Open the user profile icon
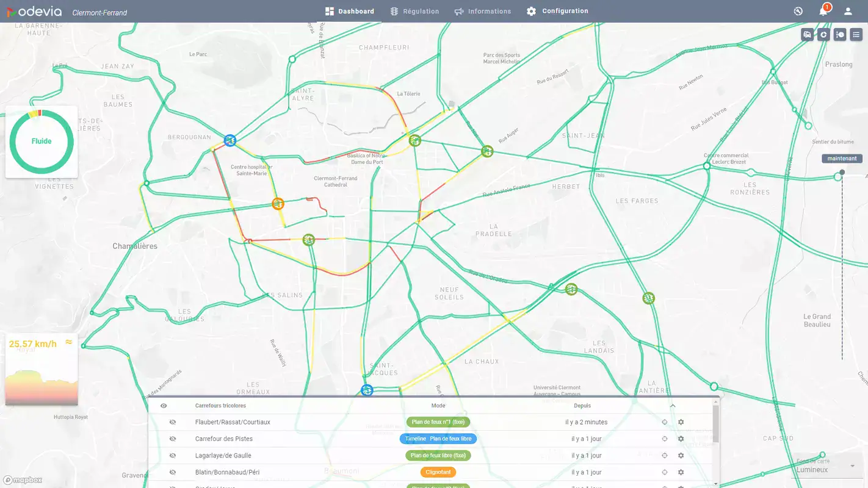Image resolution: width=868 pixels, height=488 pixels. point(847,11)
